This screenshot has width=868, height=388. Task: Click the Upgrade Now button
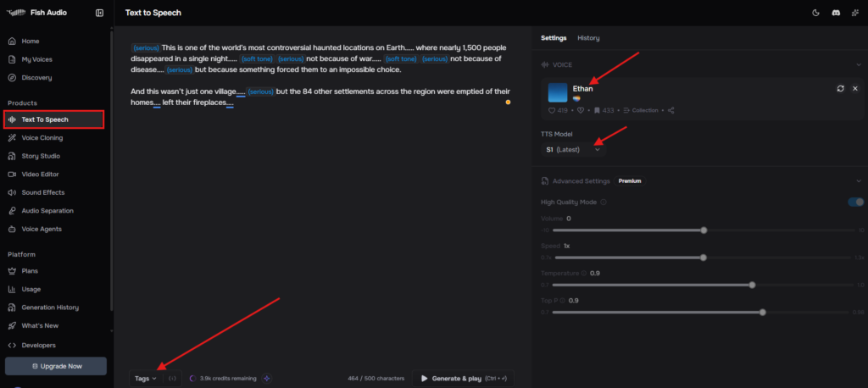56,366
